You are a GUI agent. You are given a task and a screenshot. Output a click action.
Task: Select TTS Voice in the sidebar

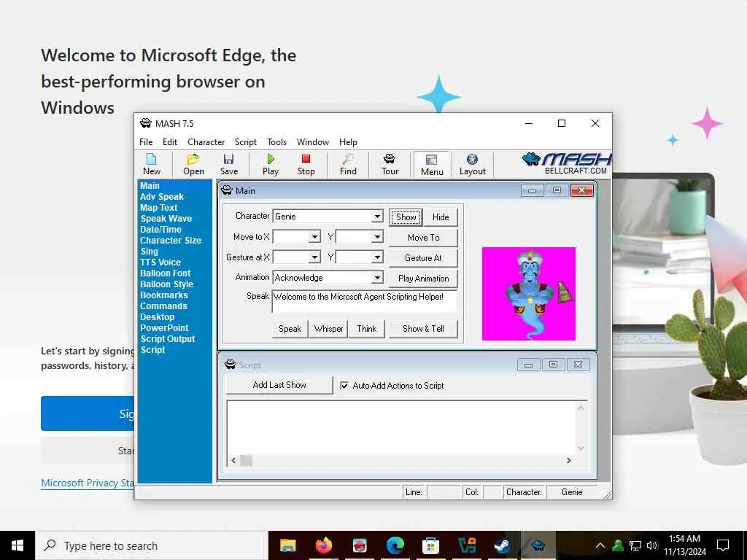pyautogui.click(x=160, y=262)
